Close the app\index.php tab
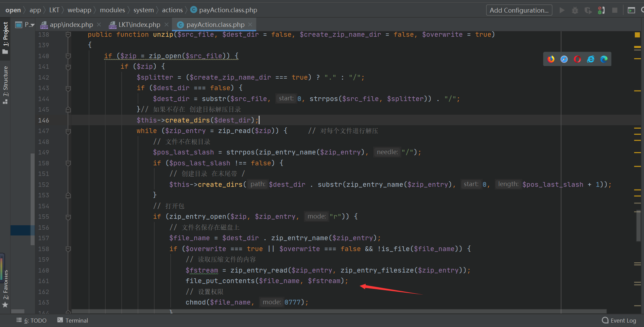 (99, 24)
